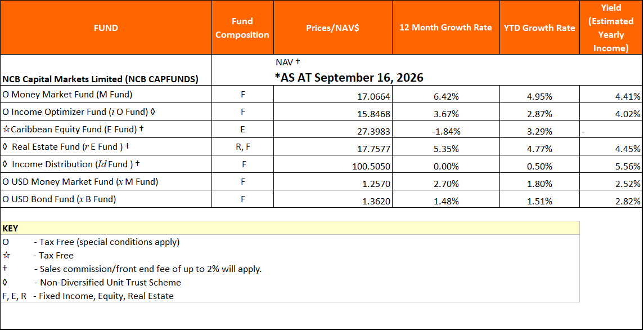Select the USD Money Market Fund row name
644x330 pixels.
80,181
